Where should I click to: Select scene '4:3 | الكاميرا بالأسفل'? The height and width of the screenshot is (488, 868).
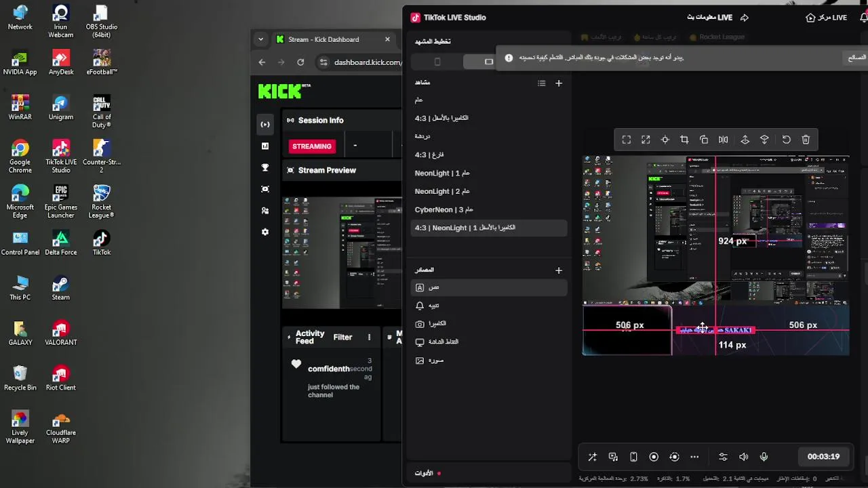coord(488,118)
